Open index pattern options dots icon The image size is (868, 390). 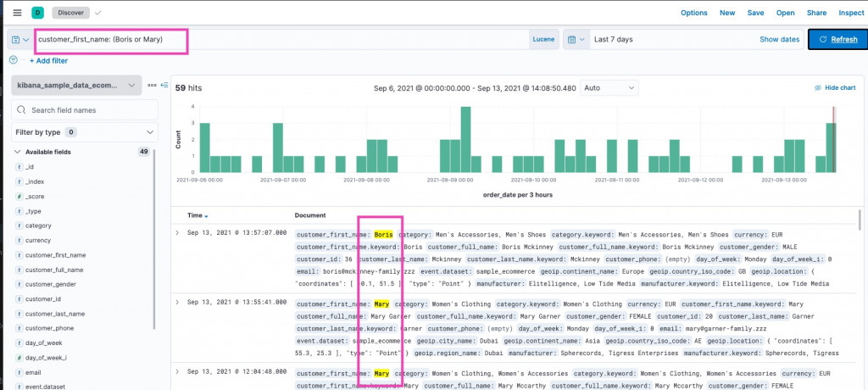(152, 86)
